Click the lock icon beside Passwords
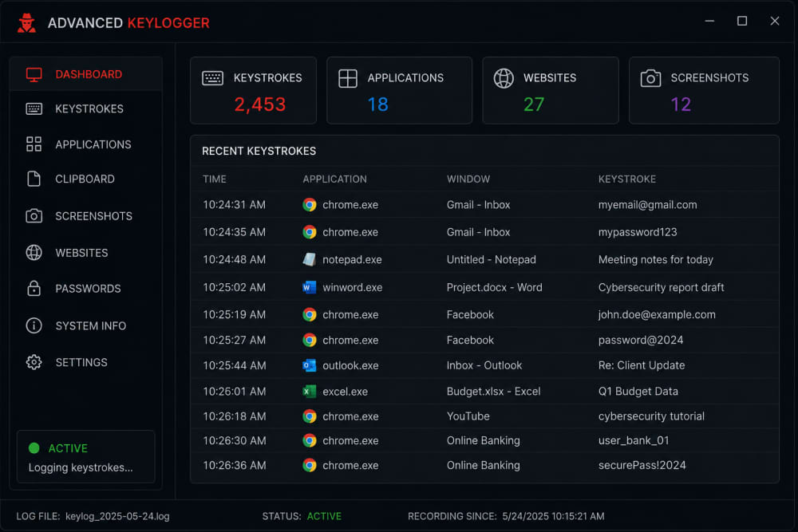798x532 pixels. coord(34,289)
